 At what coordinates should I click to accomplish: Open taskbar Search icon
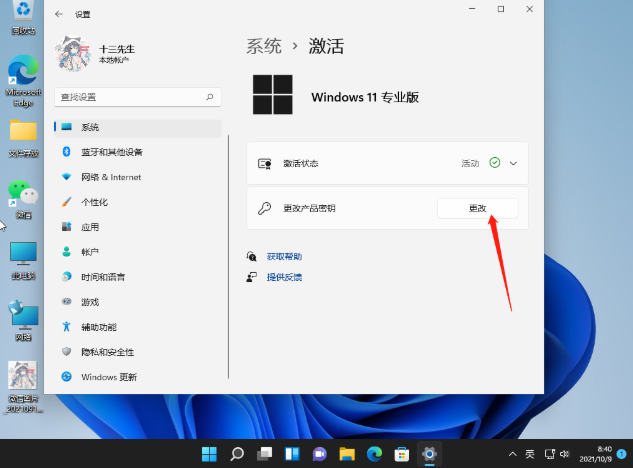coord(238,453)
